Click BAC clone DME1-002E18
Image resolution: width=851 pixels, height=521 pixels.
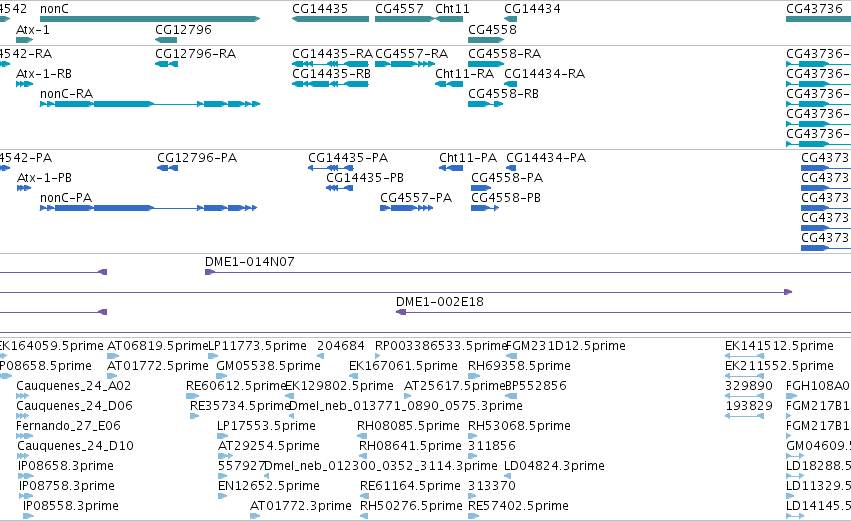click(440, 302)
